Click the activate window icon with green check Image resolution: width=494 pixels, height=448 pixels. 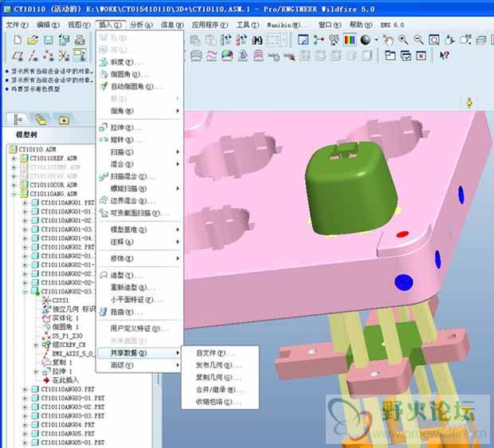(x=406, y=56)
